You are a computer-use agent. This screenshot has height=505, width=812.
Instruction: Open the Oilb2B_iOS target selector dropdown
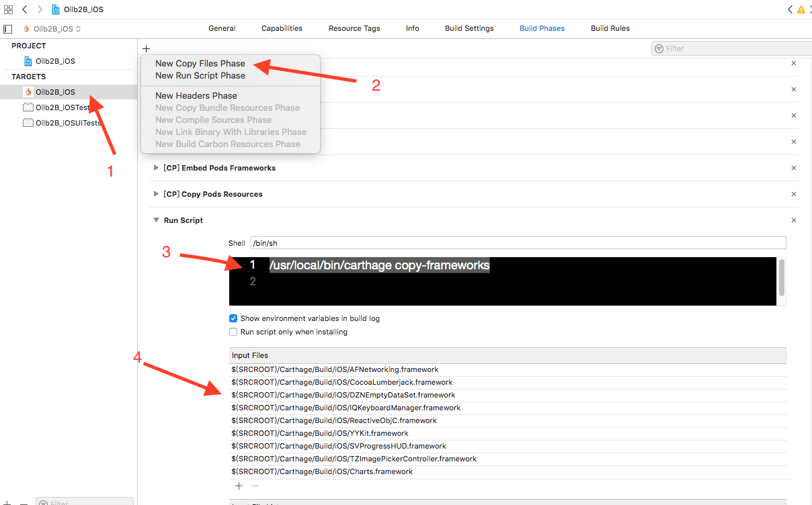(x=52, y=29)
